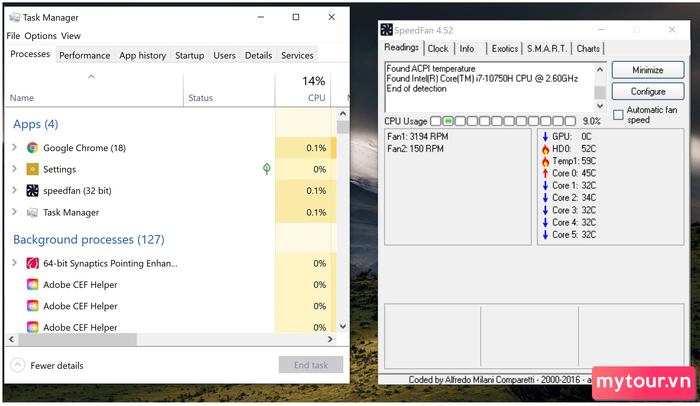
Task: Click the Minimize button in SpeedFan
Action: pos(648,70)
